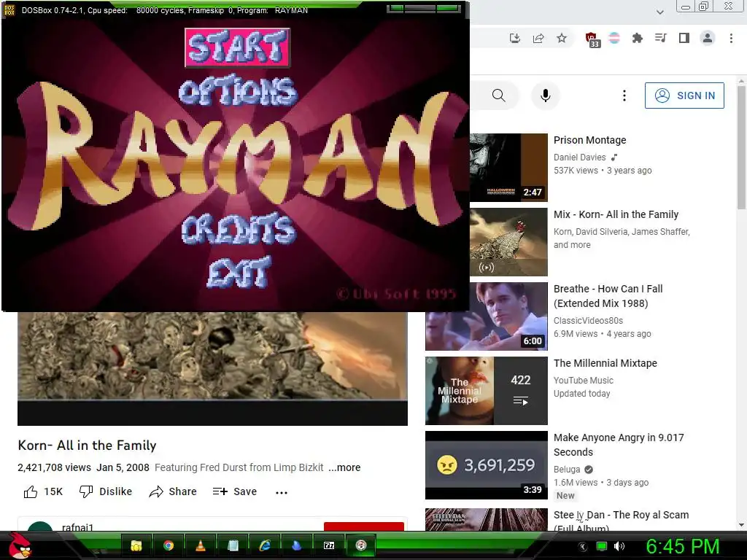Image resolution: width=747 pixels, height=560 pixels.
Task: Open the volume speaker tray icon
Action: (x=619, y=547)
